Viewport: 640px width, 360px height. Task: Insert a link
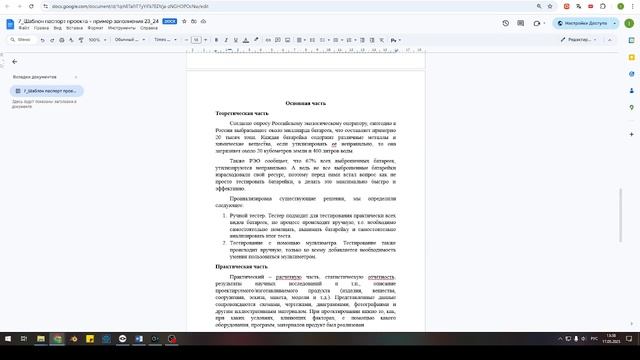[x=268, y=40]
